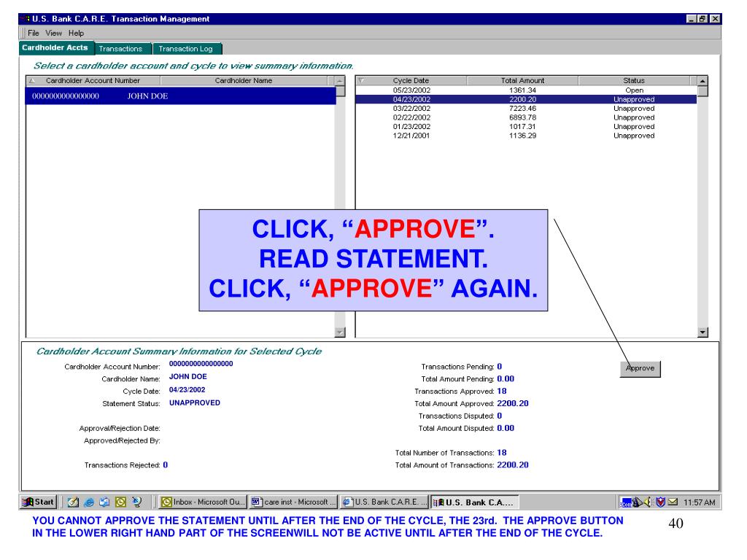Image resolution: width=747 pixels, height=560 pixels.
Task: Click the cardholder list scroll down arrow
Action: (x=340, y=332)
